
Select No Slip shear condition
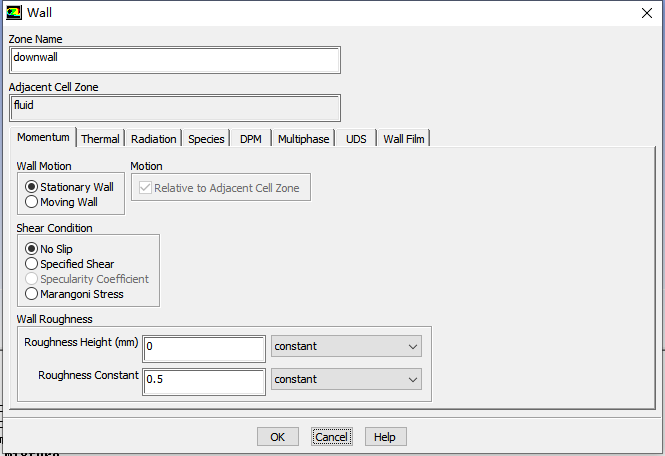(x=32, y=249)
